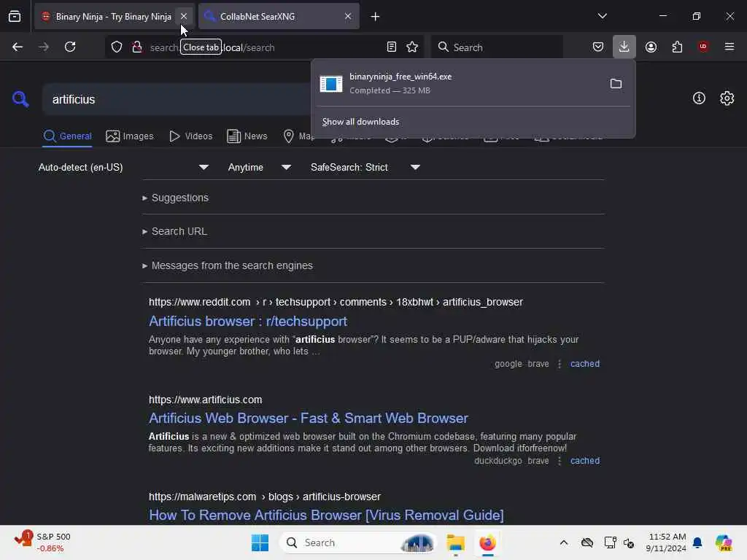Open a new tab with plus button
Image resolution: width=747 pixels, height=560 pixels.
376,17
